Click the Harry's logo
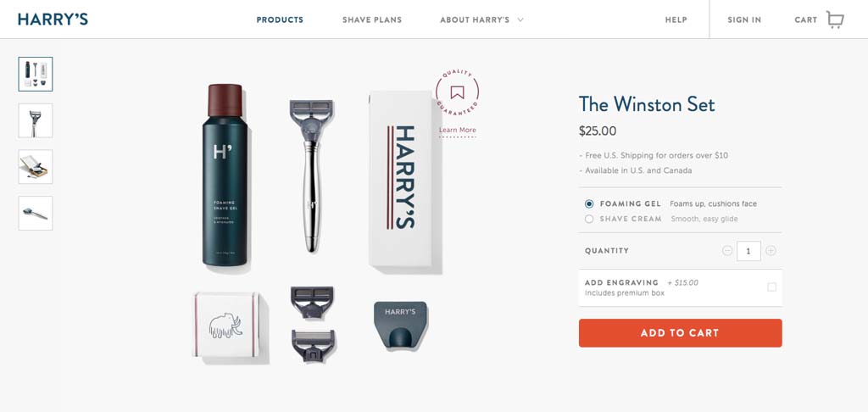The image size is (868, 412). point(53,19)
